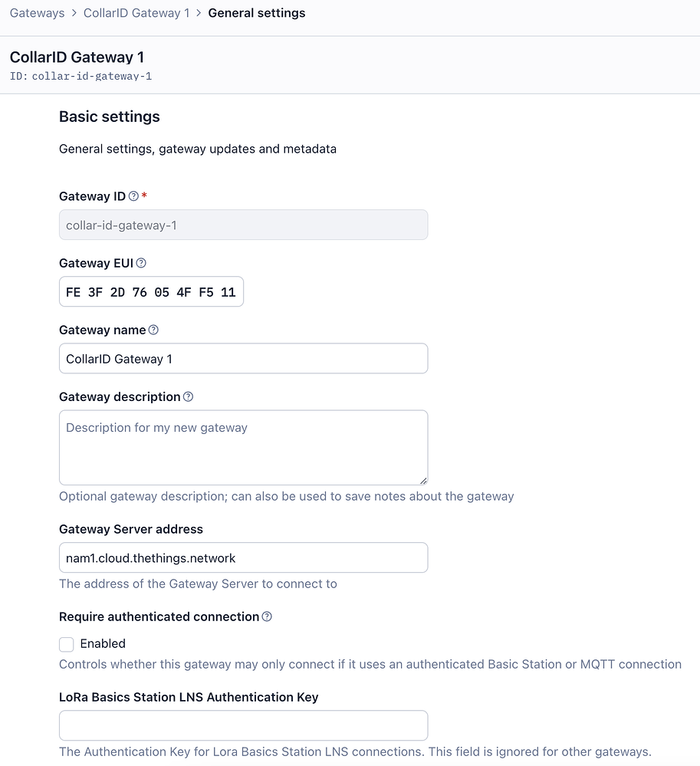Open CollarID Gateway 1 breadcrumb
This screenshot has width=700, height=766.
point(136,13)
